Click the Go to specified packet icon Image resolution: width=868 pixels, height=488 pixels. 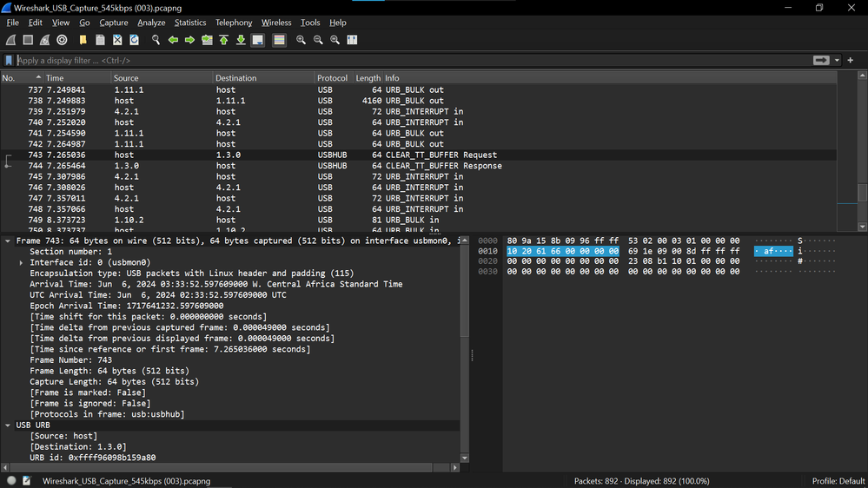pyautogui.click(x=207, y=40)
